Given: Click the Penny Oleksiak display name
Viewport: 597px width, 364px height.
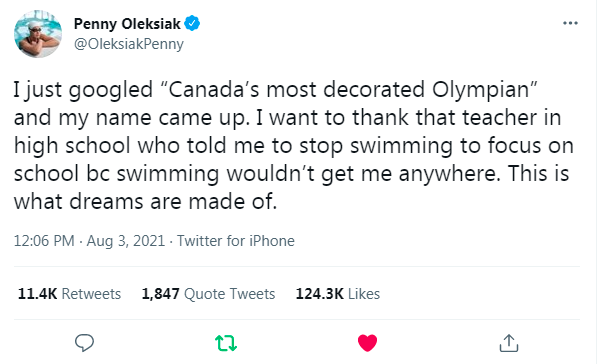Looking at the screenshot, I should tap(127, 24).
